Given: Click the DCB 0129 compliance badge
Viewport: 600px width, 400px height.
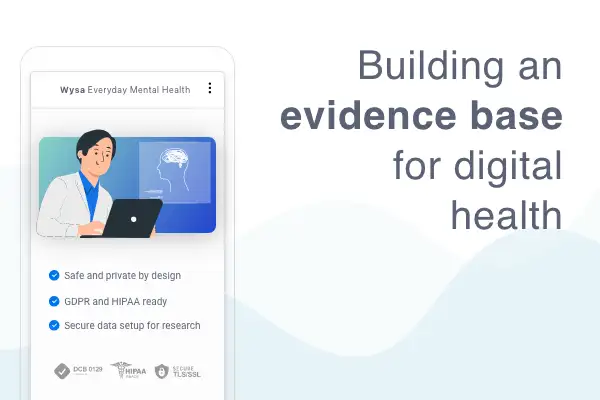Looking at the screenshot, I should pyautogui.click(x=78, y=371).
